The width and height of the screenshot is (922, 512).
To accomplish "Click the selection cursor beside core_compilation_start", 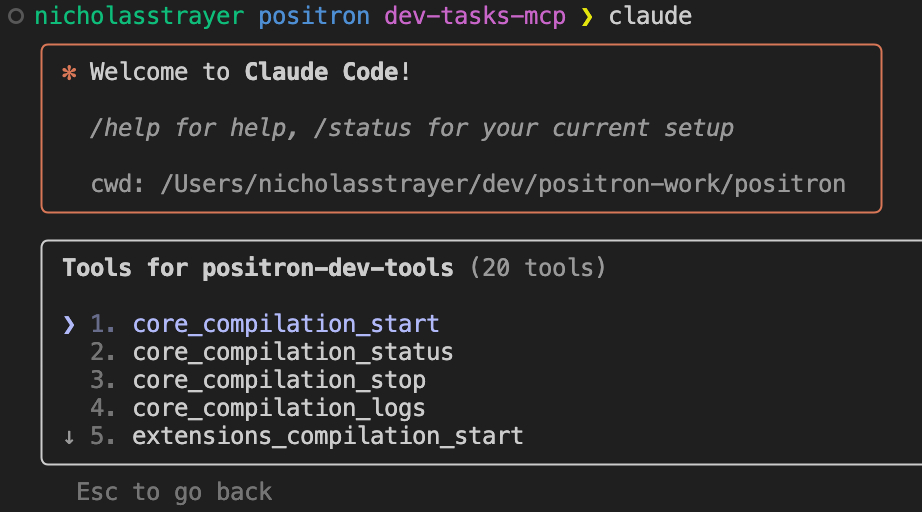I will pyautogui.click(x=69, y=324).
